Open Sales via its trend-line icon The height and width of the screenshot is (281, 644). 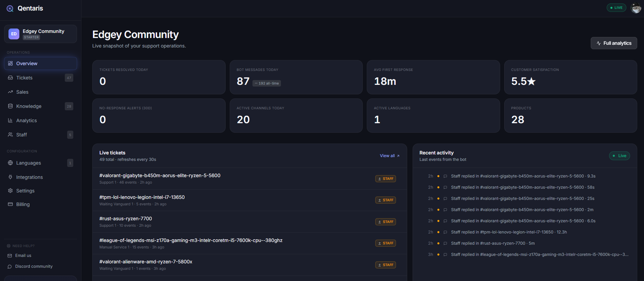click(10, 92)
